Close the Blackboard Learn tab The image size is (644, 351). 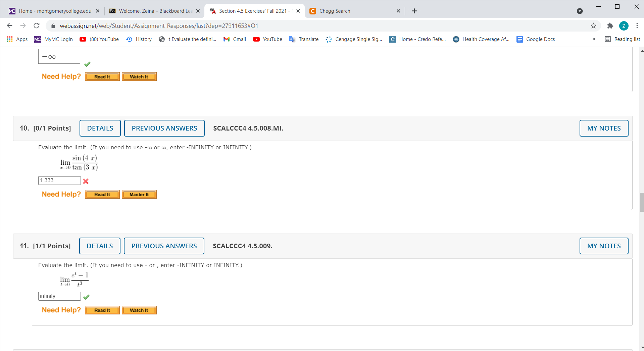coord(198,11)
